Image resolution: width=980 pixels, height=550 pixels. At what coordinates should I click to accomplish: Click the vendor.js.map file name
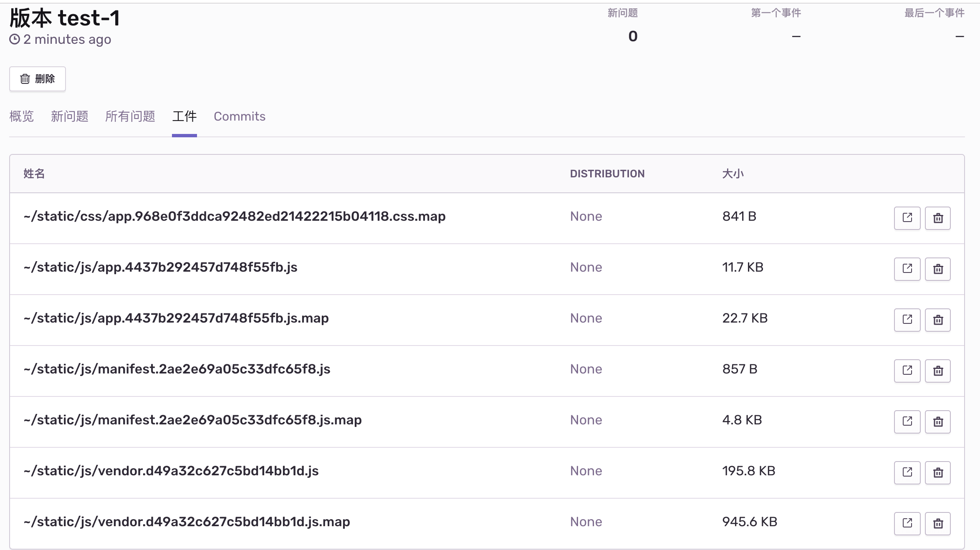[187, 522]
